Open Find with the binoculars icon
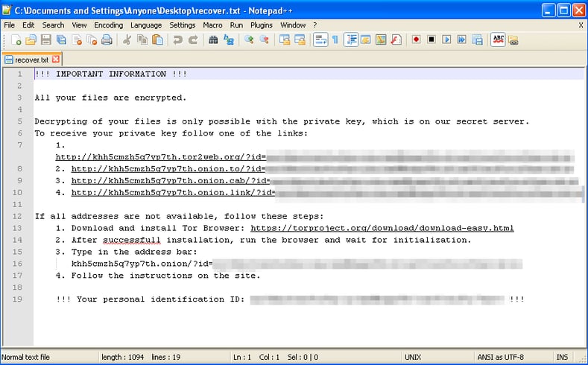Image resolution: width=588 pixels, height=365 pixels. [x=213, y=39]
